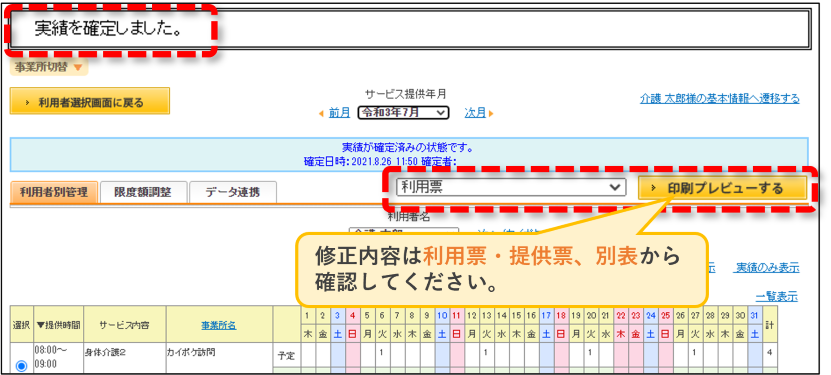Click the right arrow beside 次月
Viewport: 831px width, 375px height.
(491, 113)
